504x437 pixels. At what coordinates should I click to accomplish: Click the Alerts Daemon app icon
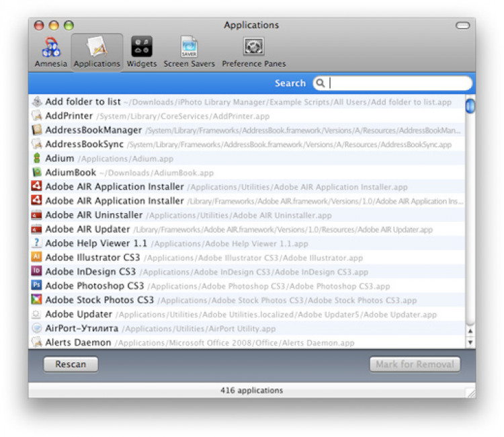click(37, 342)
